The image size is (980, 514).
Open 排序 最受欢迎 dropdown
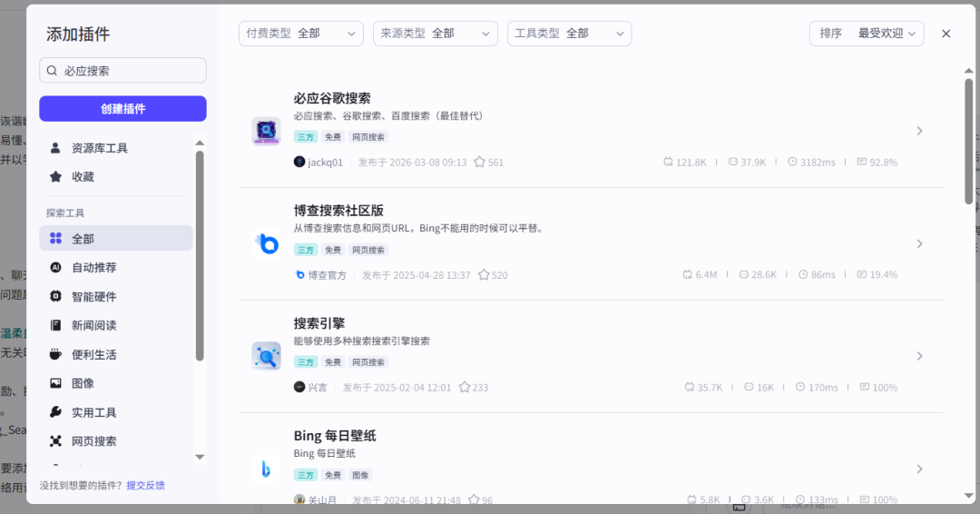pos(867,34)
